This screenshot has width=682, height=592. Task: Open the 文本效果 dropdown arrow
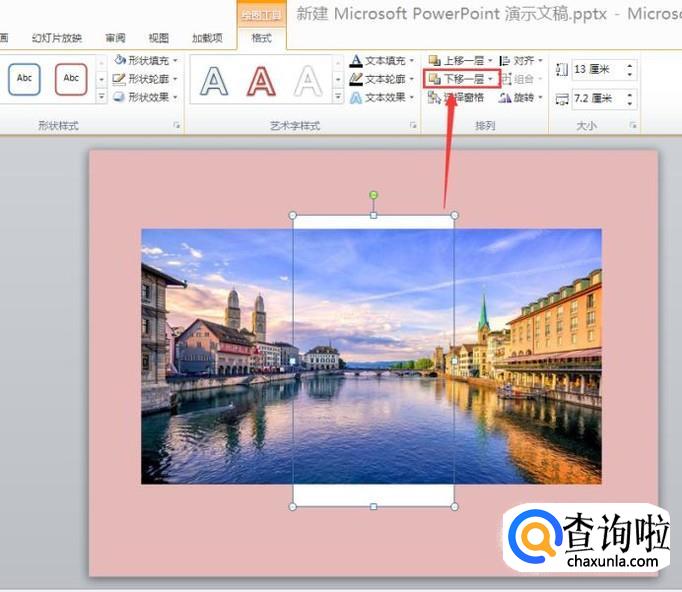(411, 97)
